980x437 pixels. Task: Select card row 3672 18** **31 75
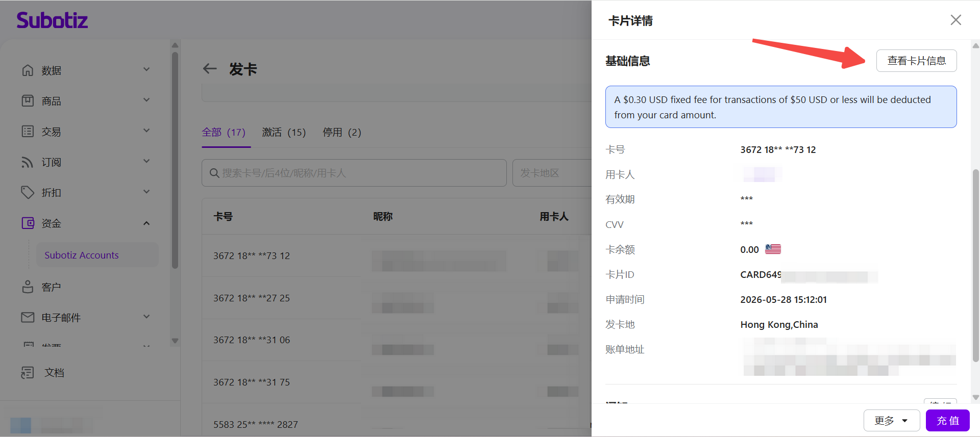[x=397, y=382]
